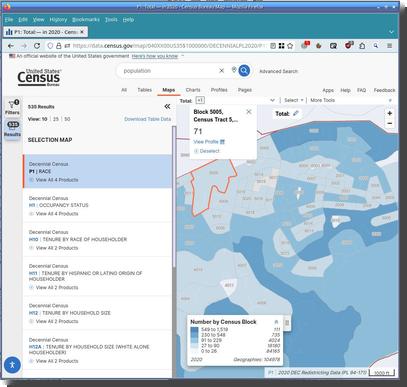Switch to the Tables tab
407x387 pixels.
coord(145,90)
